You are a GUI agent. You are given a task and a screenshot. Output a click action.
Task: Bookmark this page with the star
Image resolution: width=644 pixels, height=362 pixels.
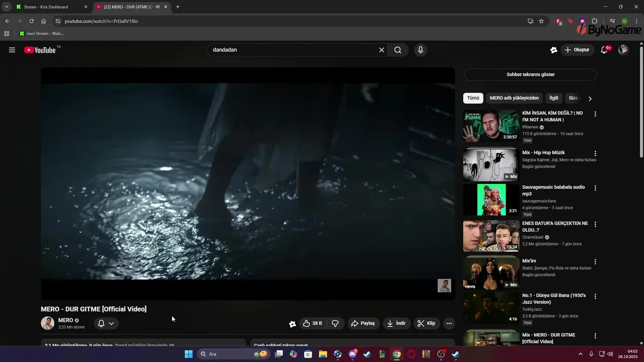click(x=541, y=21)
